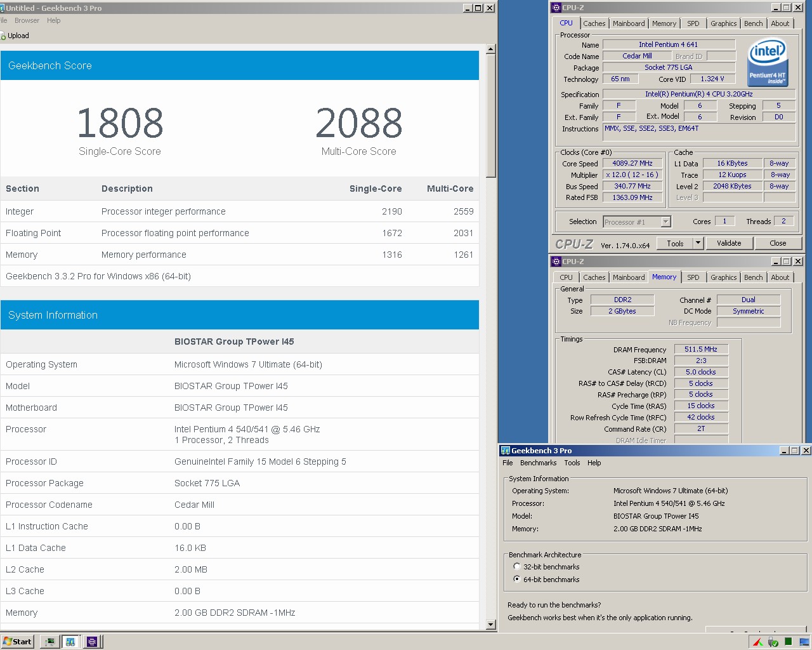This screenshot has width=812, height=650.
Task: Switch to CPU tab in bottom CPU-Z window
Action: pyautogui.click(x=566, y=277)
